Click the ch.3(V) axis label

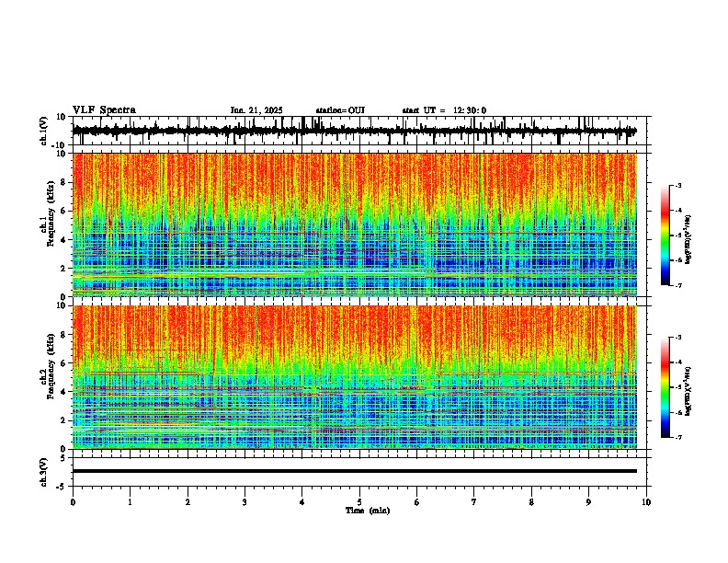coord(44,472)
